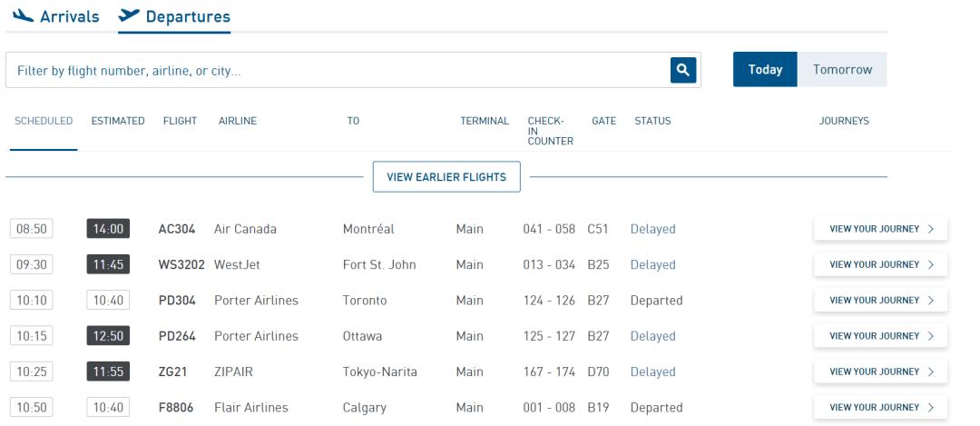Expand the View Earlier Flights list
This screenshot has width=980, height=426.
click(446, 177)
